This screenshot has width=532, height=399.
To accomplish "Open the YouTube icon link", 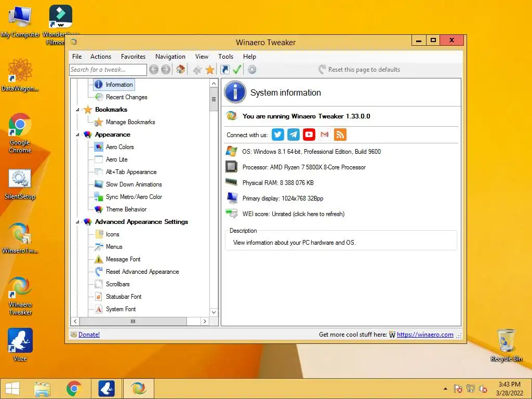I will coord(309,135).
